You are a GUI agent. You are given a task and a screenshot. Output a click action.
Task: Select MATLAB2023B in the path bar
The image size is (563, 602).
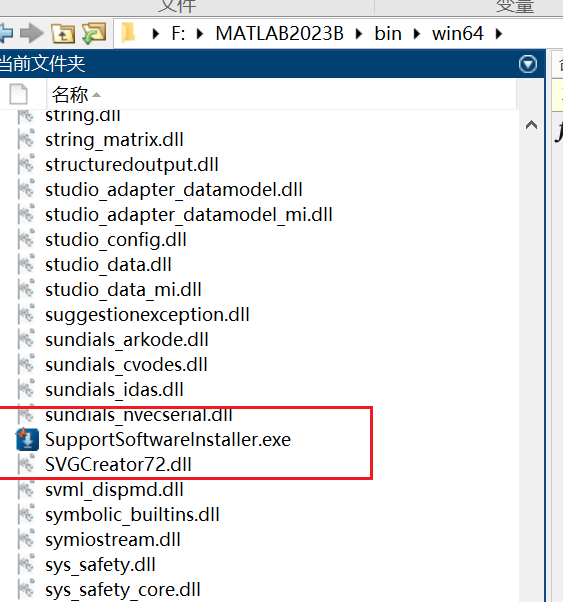(279, 33)
